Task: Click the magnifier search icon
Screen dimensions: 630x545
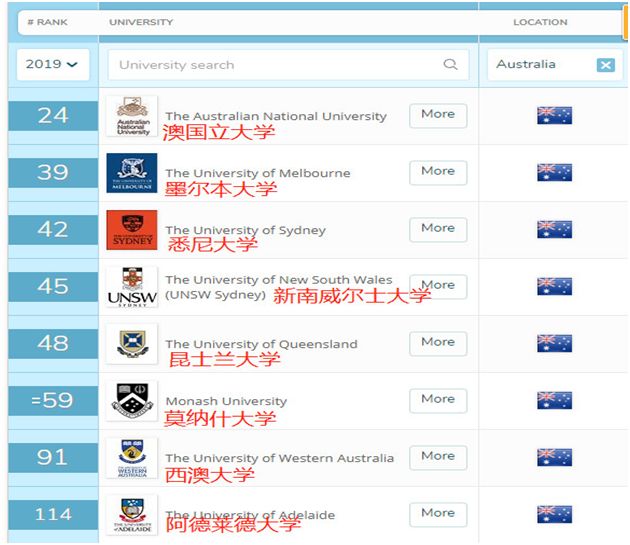Action: click(450, 64)
